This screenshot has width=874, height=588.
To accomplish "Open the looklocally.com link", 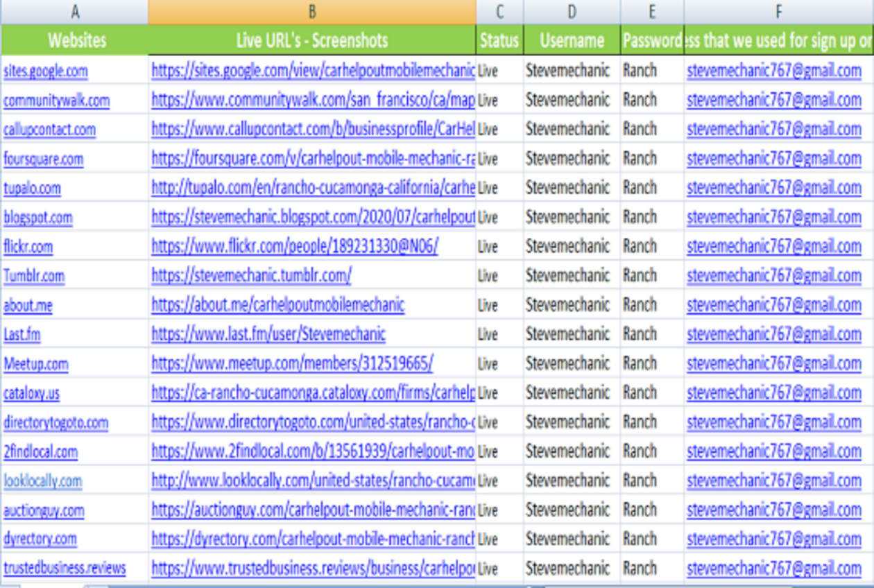I will 43,481.
